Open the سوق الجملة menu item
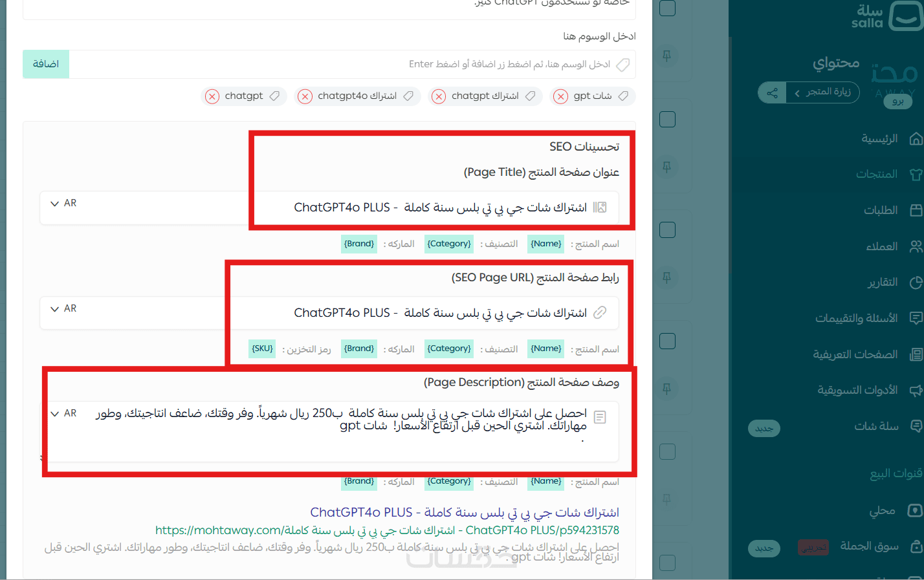The image size is (924, 580). coord(869,546)
